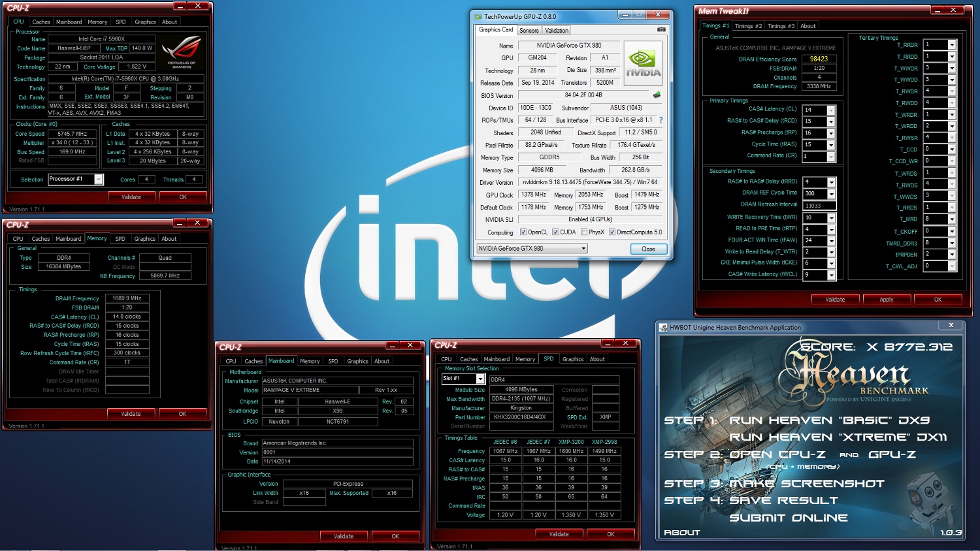Open Caches tab in the CPU-Z SPD window

468,359
